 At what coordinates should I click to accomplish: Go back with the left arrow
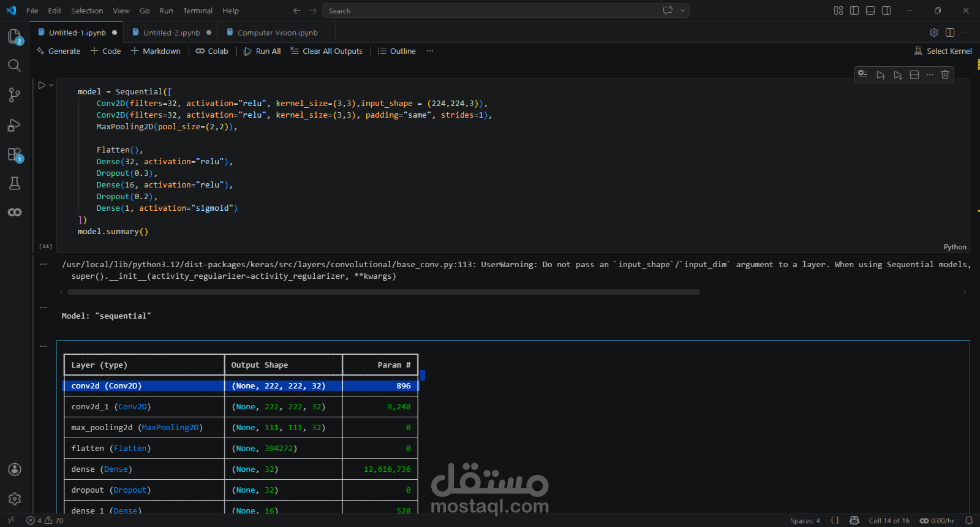297,10
